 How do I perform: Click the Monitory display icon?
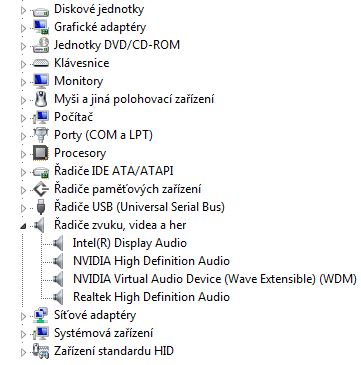pos(41,81)
